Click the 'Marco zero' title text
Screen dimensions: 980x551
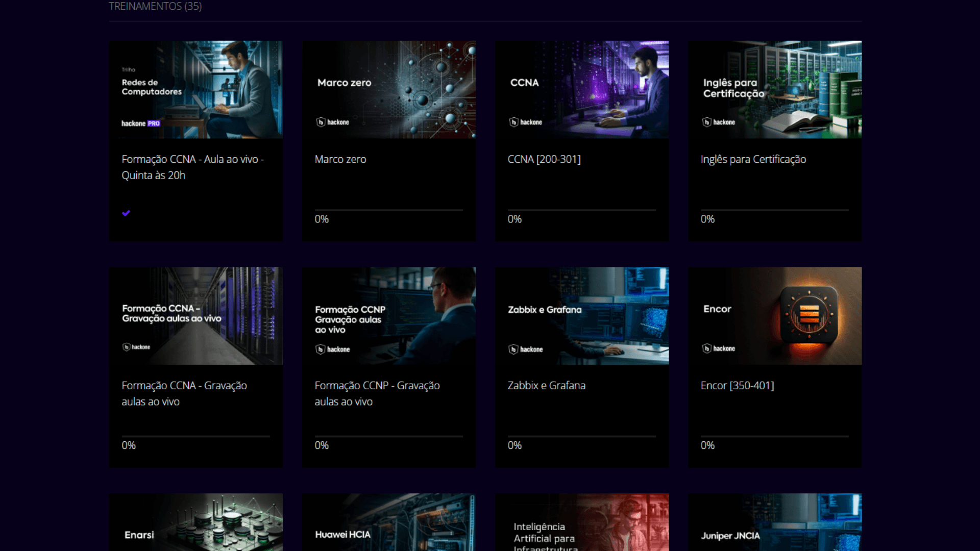pyautogui.click(x=340, y=159)
